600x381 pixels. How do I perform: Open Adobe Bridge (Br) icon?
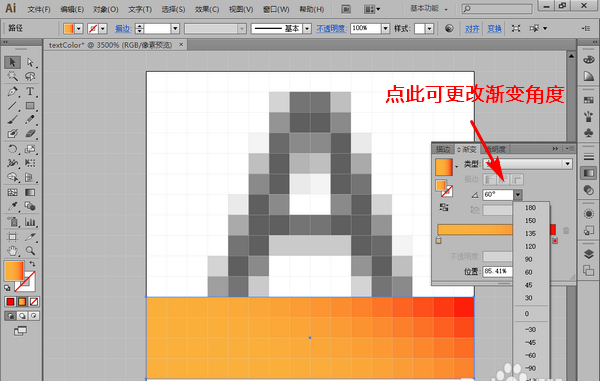[x=346, y=9]
